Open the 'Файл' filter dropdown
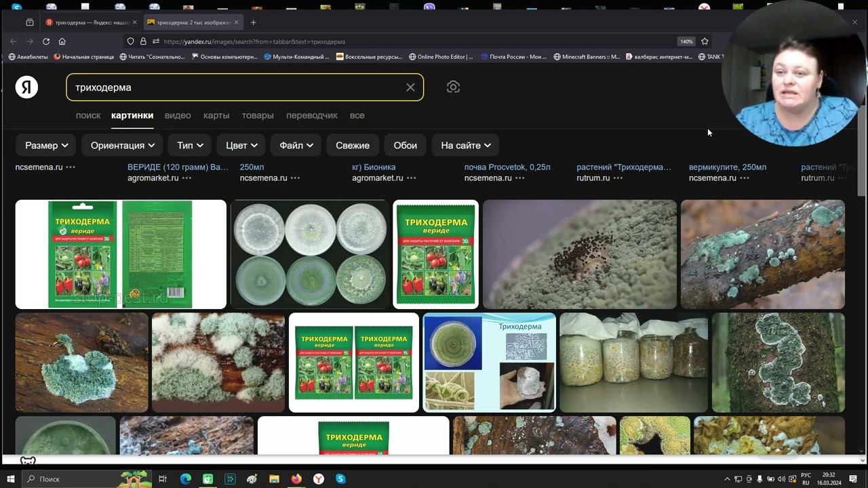The width and height of the screenshot is (868, 488). (x=296, y=146)
